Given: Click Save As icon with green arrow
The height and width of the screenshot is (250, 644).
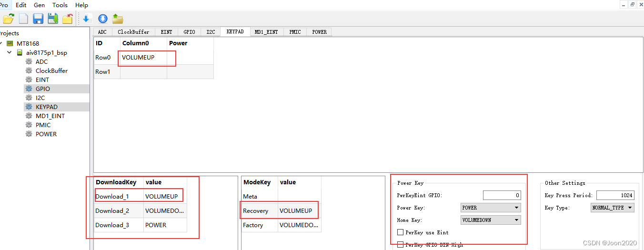Looking at the screenshot, I should (x=53, y=19).
